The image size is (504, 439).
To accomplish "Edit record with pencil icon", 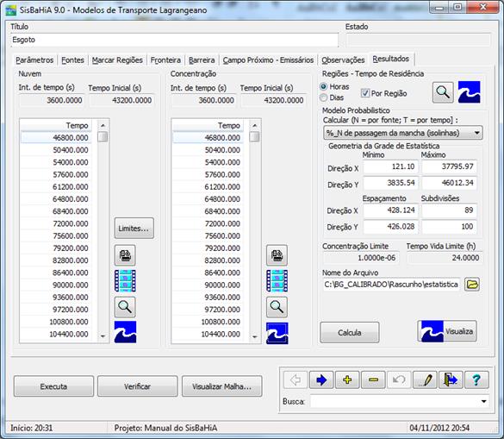I will pos(425,380).
